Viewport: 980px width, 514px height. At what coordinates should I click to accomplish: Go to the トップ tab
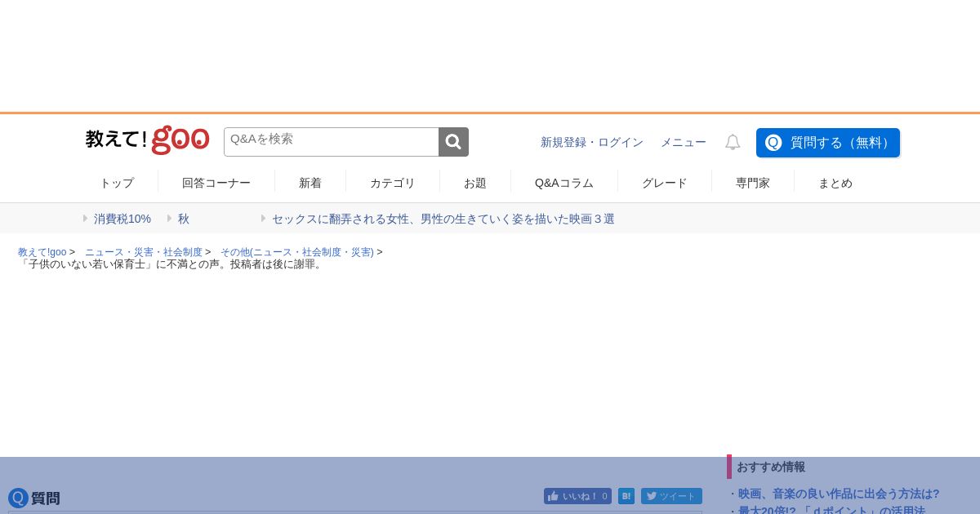coord(117,183)
